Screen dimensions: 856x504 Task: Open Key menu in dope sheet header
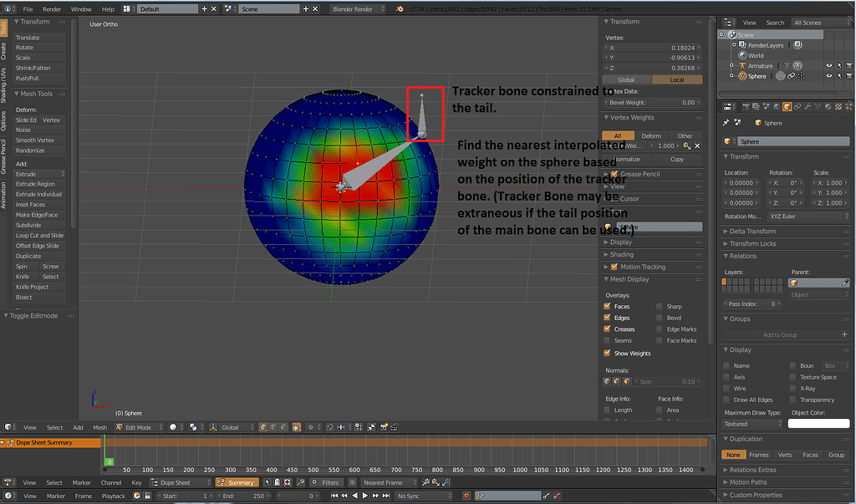click(x=136, y=483)
